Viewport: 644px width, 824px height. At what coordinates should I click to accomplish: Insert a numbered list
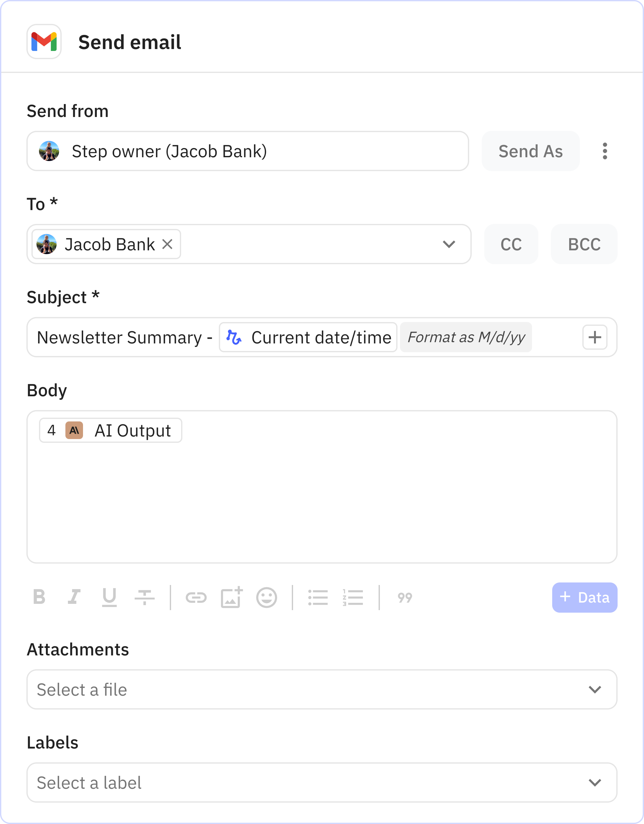[x=353, y=597]
